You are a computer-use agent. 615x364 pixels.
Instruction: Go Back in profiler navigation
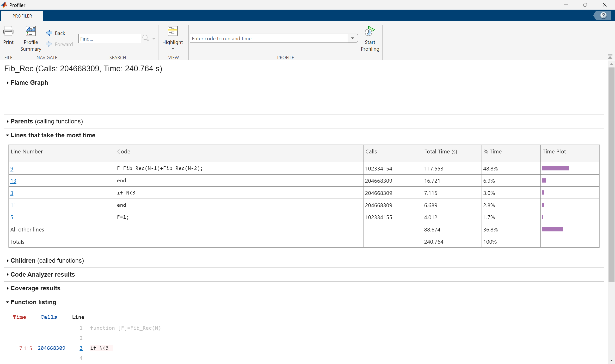(x=56, y=33)
